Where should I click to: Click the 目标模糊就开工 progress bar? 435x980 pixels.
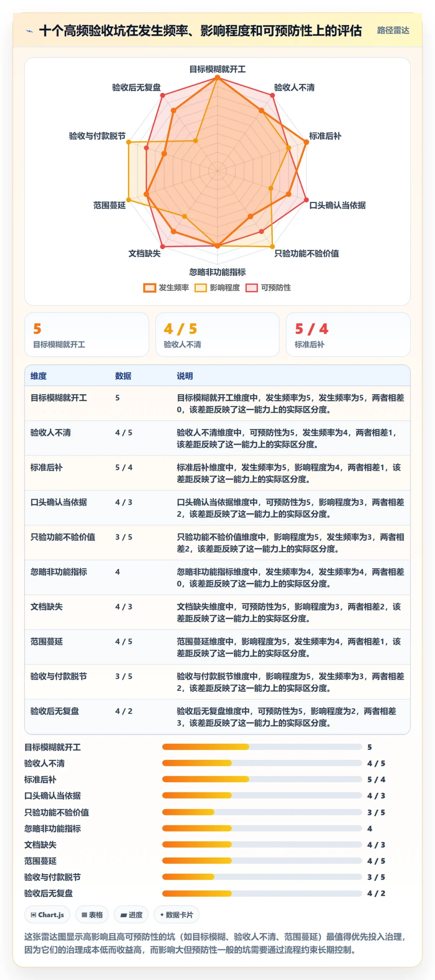coord(262,747)
